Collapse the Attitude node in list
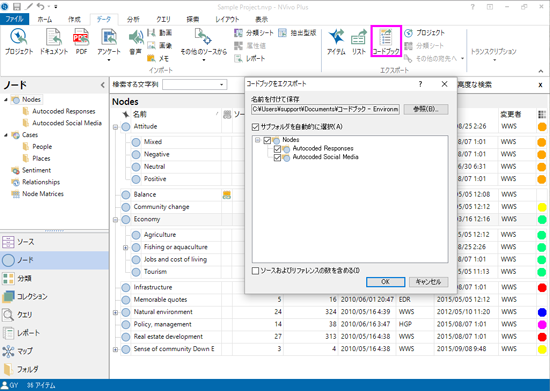The image size is (550, 391). coord(115,127)
